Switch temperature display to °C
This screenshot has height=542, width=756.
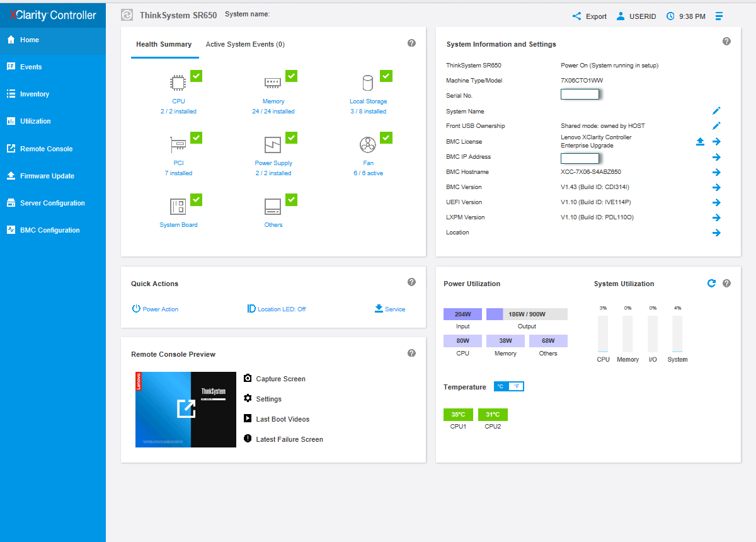pyautogui.click(x=501, y=386)
